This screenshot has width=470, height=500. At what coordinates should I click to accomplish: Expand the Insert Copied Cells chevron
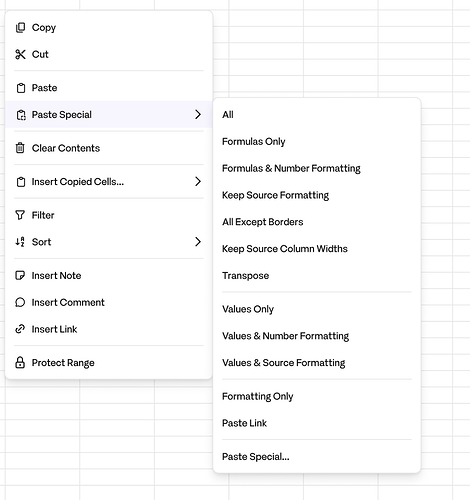point(198,181)
